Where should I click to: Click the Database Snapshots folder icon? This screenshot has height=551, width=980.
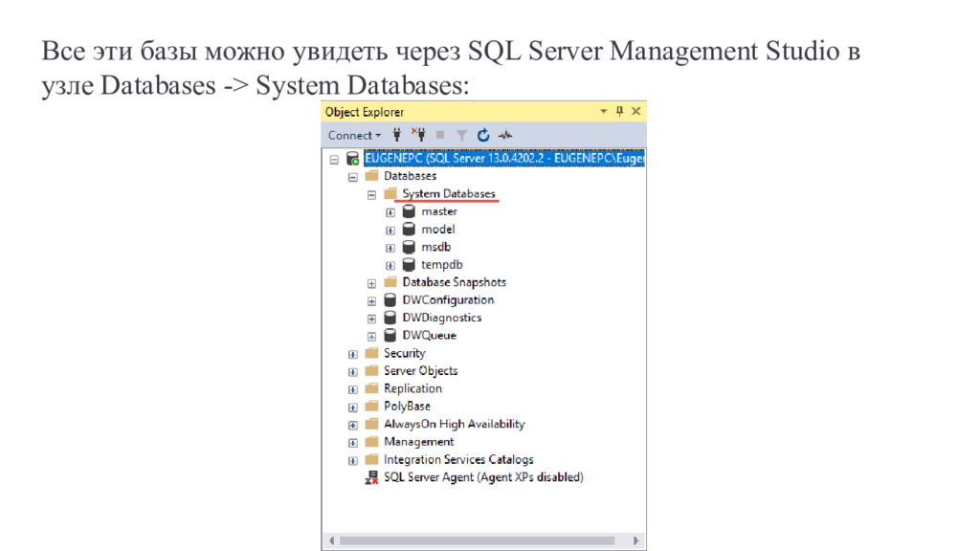[x=390, y=282]
